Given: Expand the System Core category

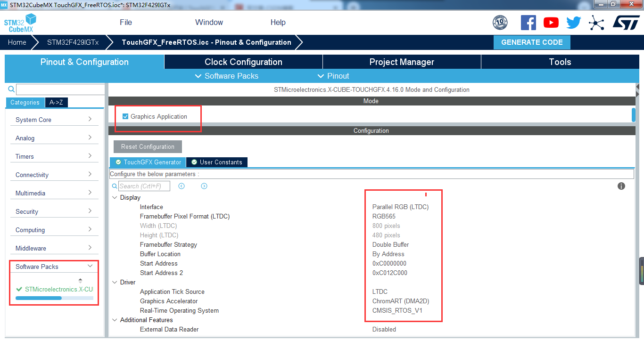Looking at the screenshot, I should pos(54,120).
